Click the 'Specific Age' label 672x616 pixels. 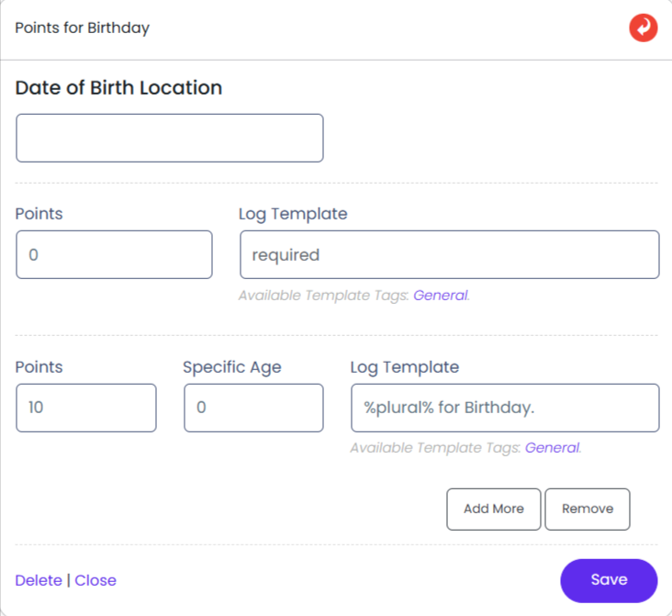coord(231,367)
